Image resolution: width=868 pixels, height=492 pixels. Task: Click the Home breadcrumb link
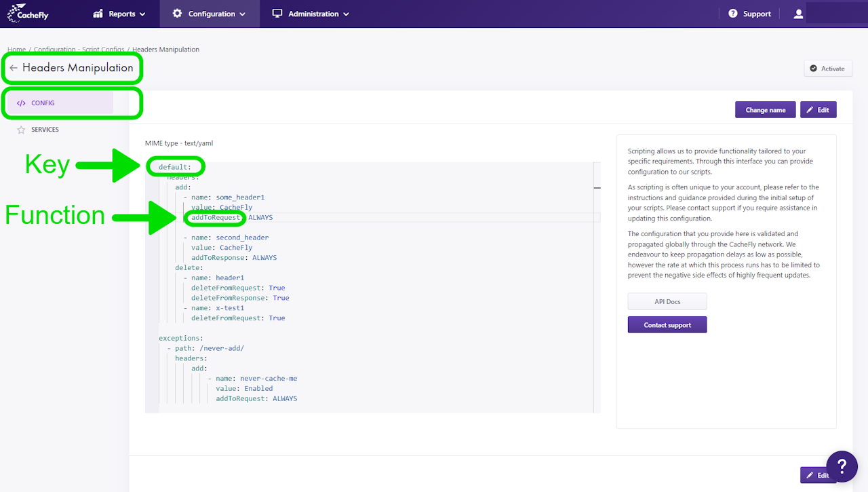[x=16, y=50]
